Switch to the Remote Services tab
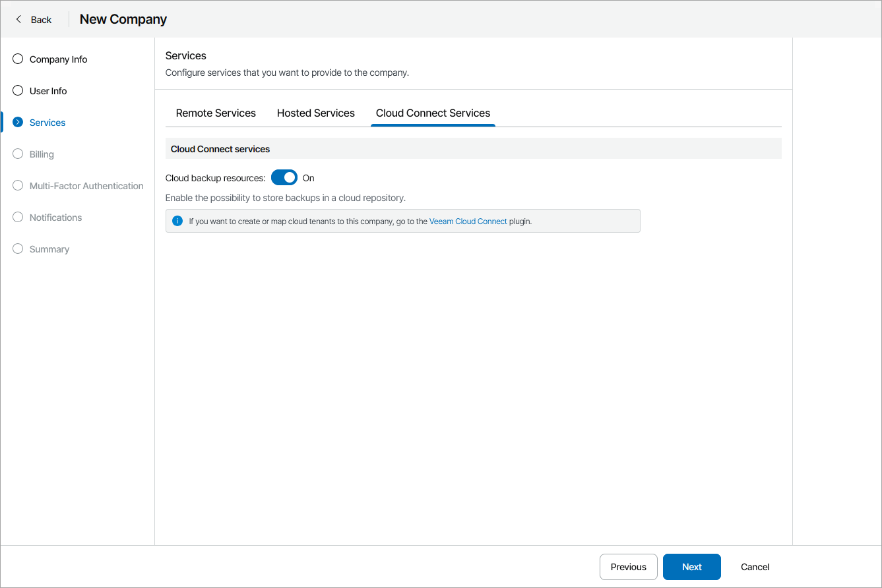 [216, 113]
